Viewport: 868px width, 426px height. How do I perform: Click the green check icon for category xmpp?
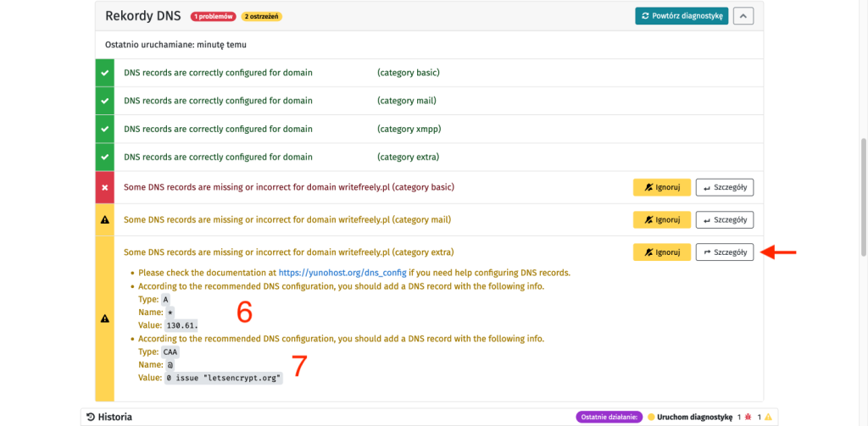(x=103, y=130)
